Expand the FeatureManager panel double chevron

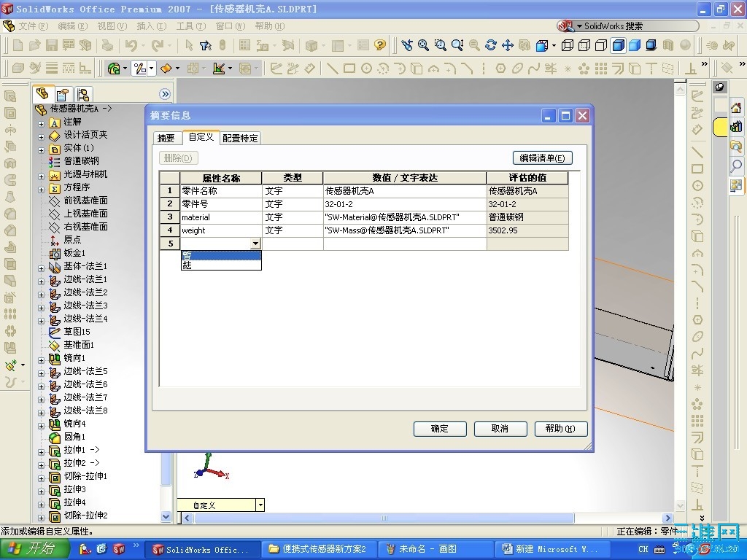165,94
